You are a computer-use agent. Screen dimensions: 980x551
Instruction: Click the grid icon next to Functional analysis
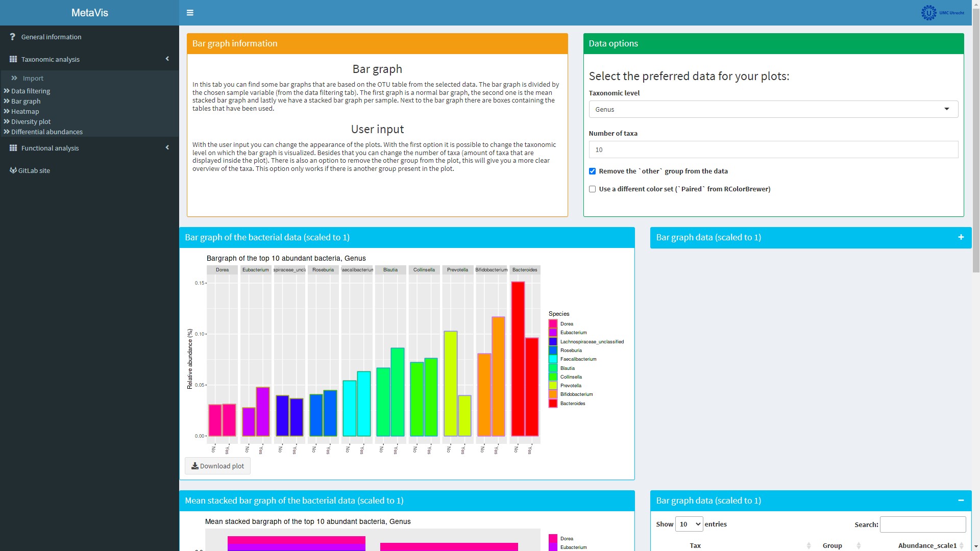point(13,148)
